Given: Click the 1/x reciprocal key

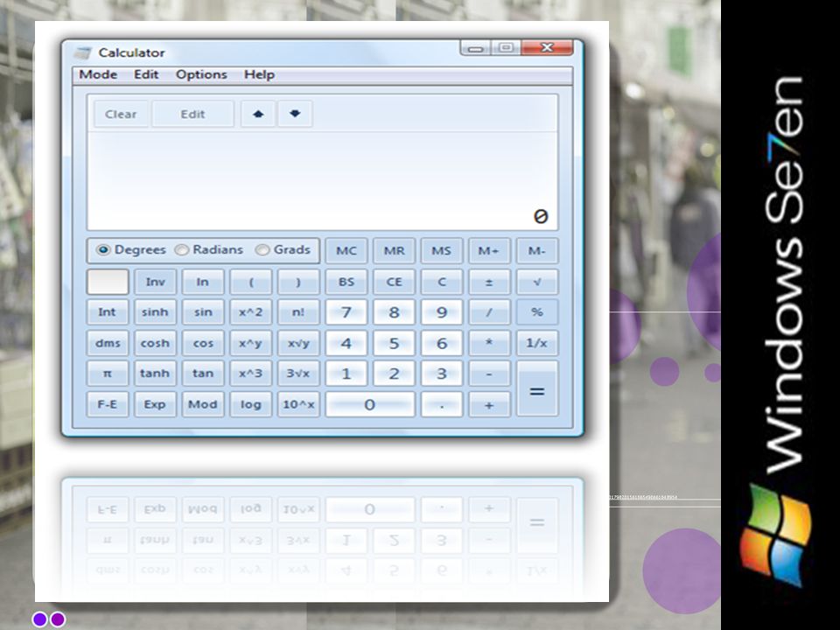Looking at the screenshot, I should click(x=536, y=343).
